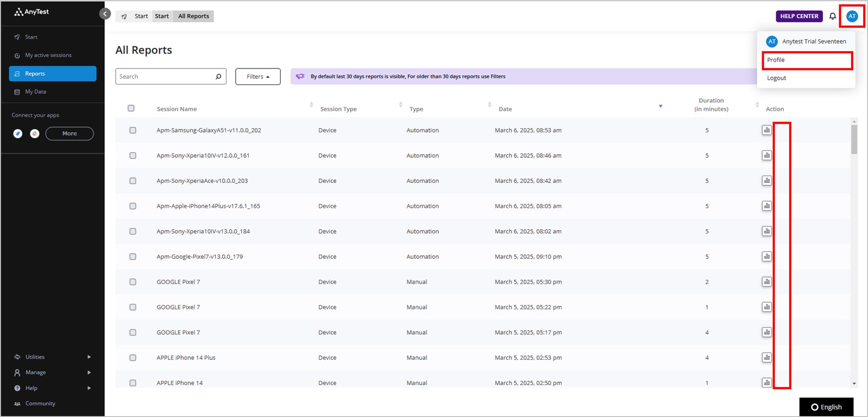Image resolution: width=868 pixels, height=417 pixels.
Task: Click Anytest Trial Seventeen user name
Action: point(814,41)
